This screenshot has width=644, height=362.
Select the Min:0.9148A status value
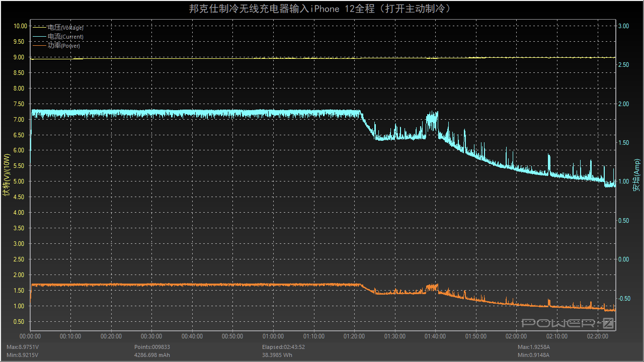[534, 355]
